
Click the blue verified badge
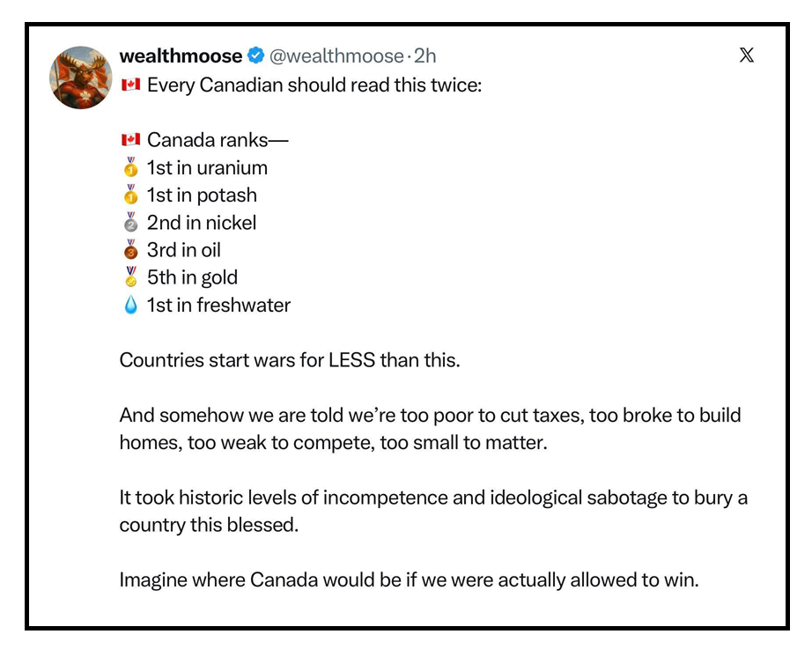point(255,56)
